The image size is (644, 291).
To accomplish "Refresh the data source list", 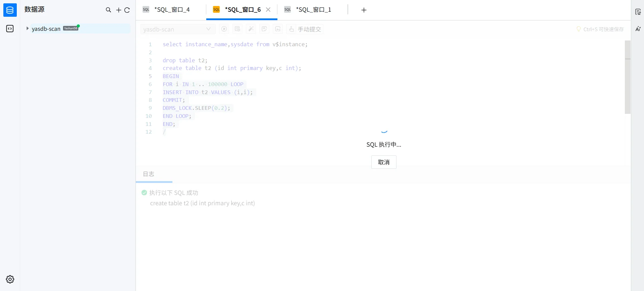I will tap(127, 10).
